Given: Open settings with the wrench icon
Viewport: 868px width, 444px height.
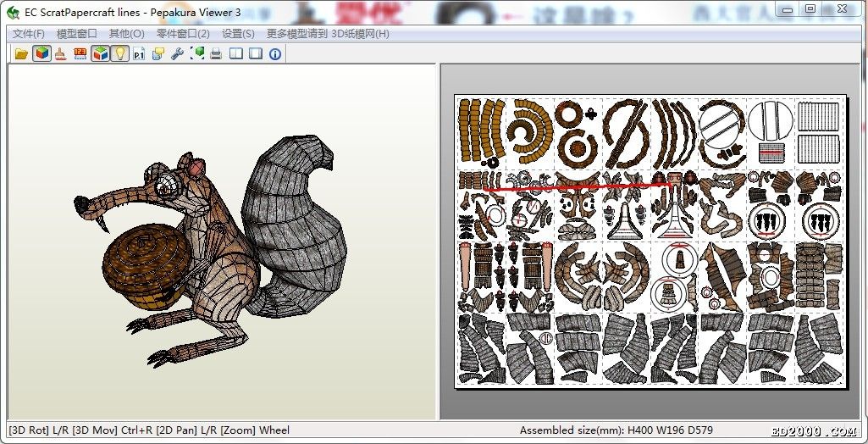Looking at the screenshot, I should click(x=177, y=53).
